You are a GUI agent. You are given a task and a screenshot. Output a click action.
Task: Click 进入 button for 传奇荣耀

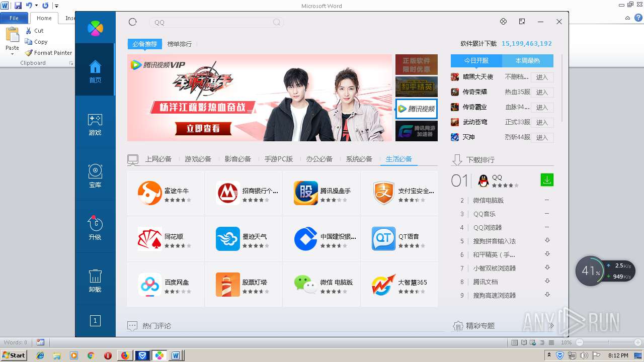click(542, 92)
